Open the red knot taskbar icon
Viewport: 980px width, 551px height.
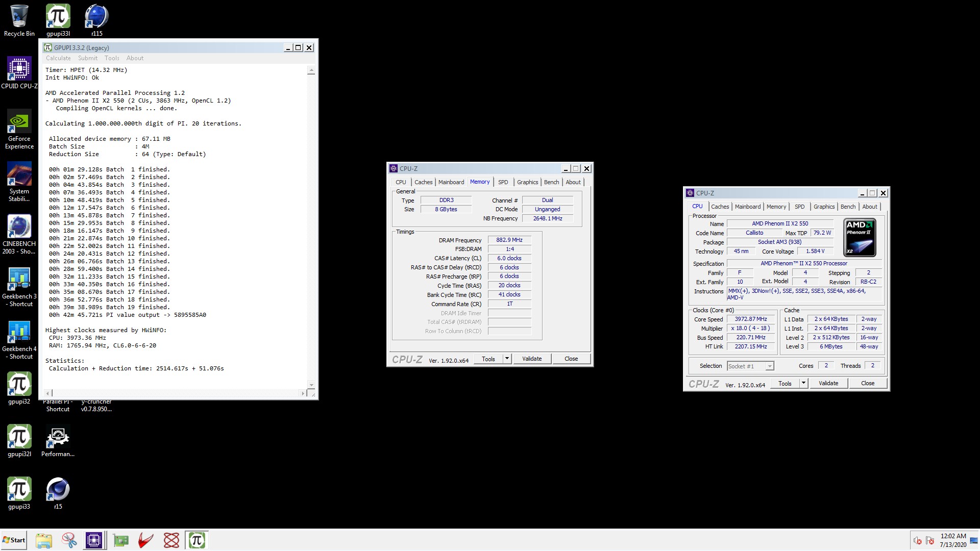pyautogui.click(x=171, y=540)
